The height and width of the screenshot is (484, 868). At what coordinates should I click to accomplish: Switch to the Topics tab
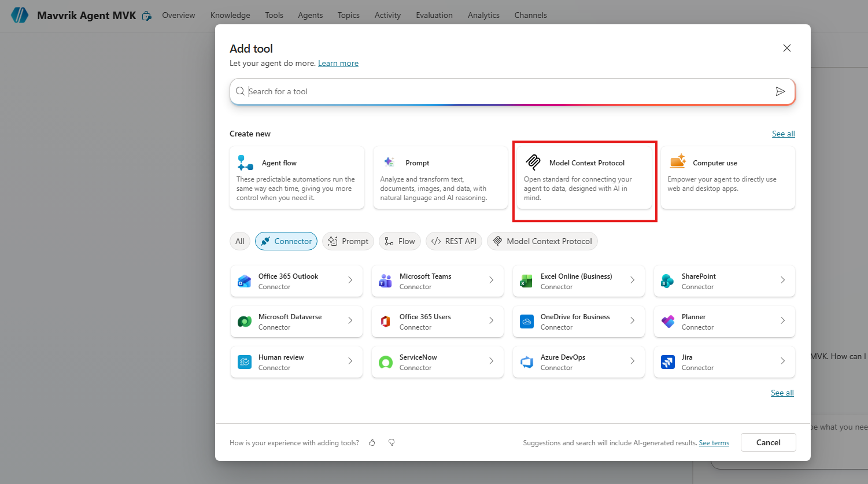point(349,15)
